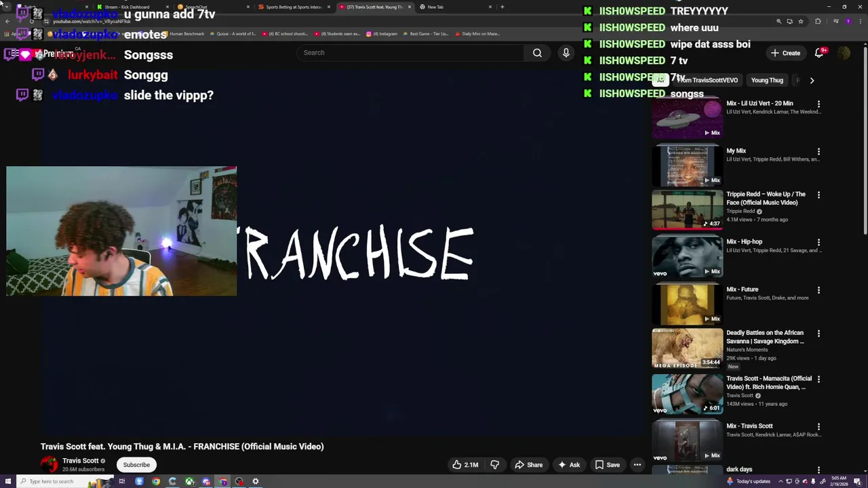This screenshot has height=488, width=868.
Task: Like the FRANCHISE video
Action: pos(465,465)
